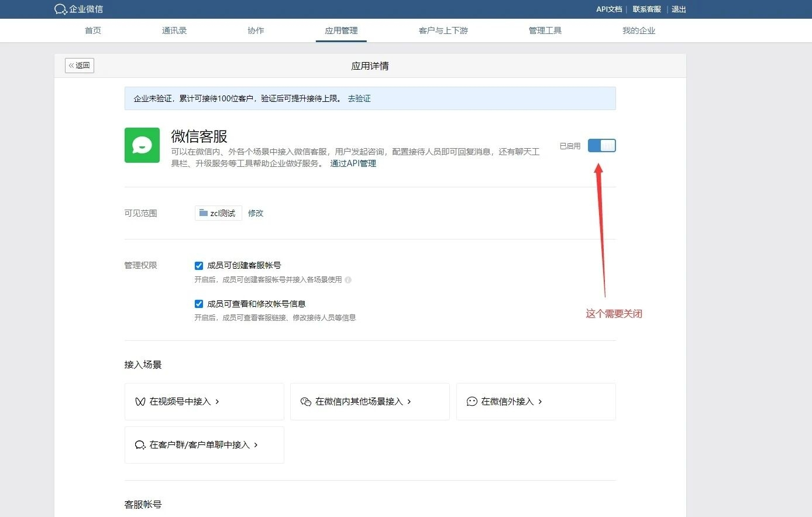Open the 在微信内其他场景接入 card
The image size is (812, 517).
click(370, 402)
